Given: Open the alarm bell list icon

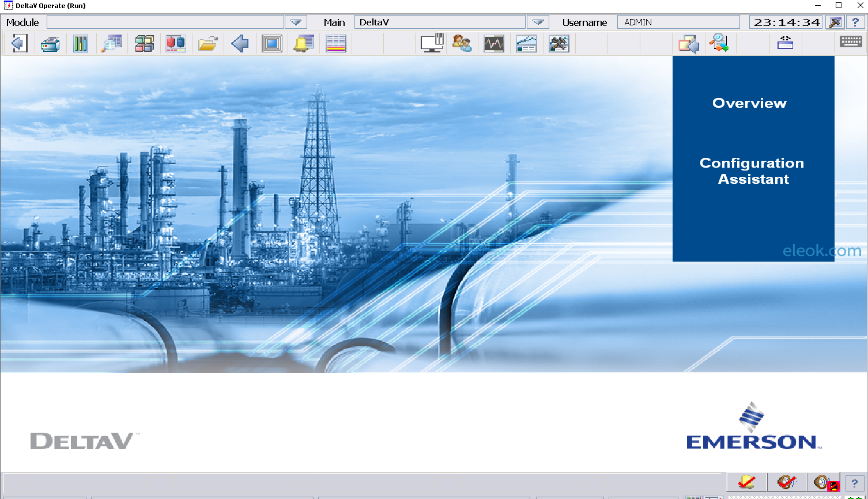Looking at the screenshot, I should coord(304,43).
